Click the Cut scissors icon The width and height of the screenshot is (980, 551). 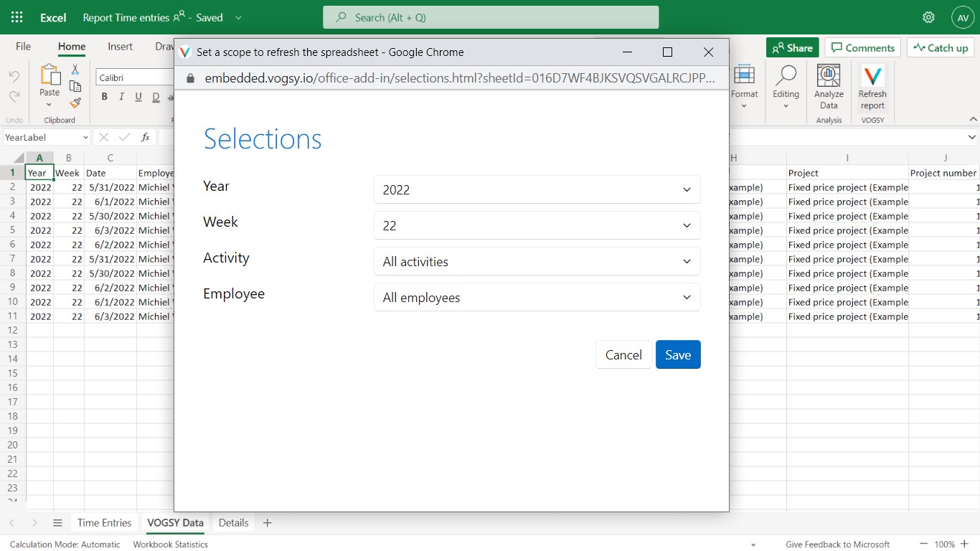coord(75,70)
